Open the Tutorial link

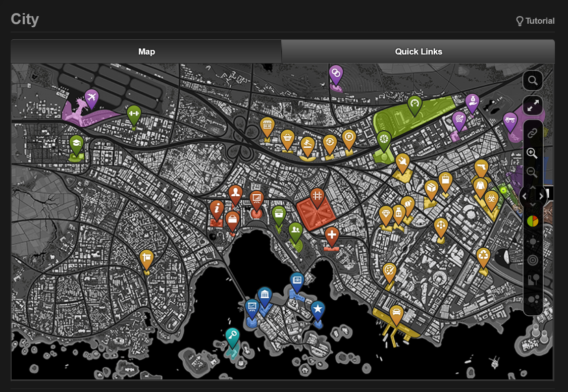tap(535, 21)
